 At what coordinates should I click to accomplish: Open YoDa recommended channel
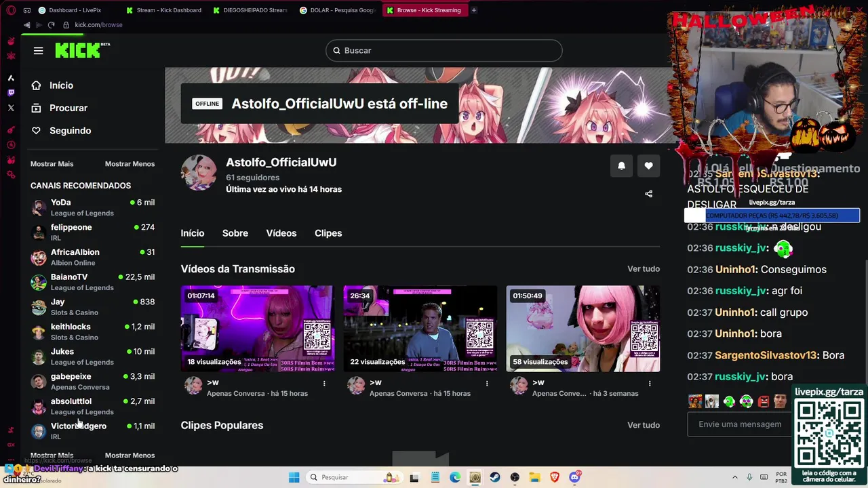tap(93, 207)
